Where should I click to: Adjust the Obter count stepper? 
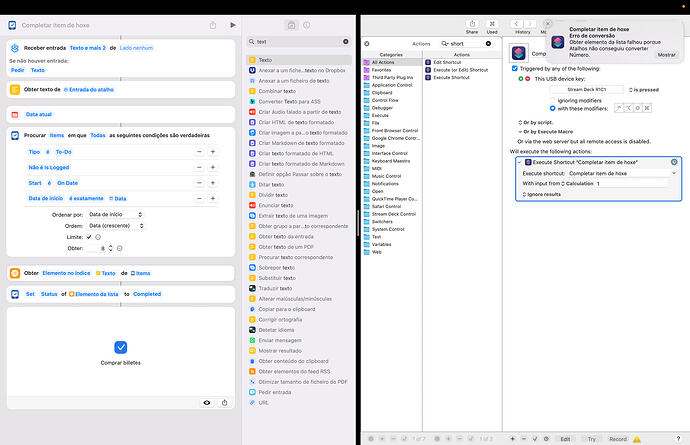point(110,248)
